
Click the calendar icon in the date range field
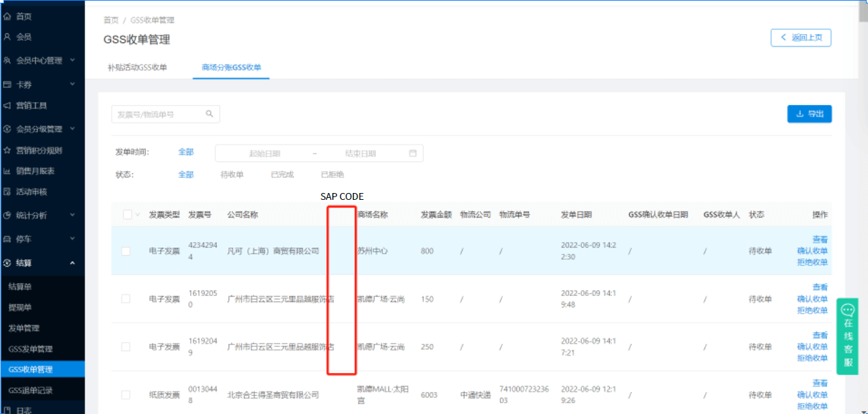click(413, 153)
